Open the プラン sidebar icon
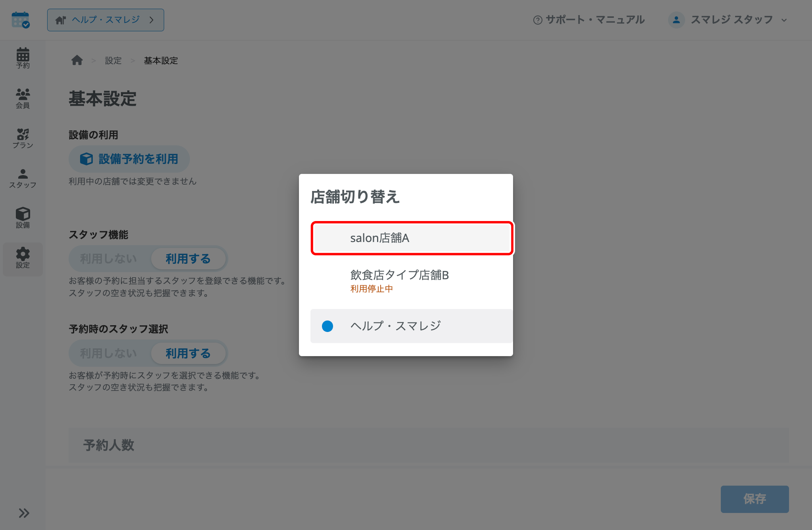Screen dimensions: 812x530 [23, 138]
